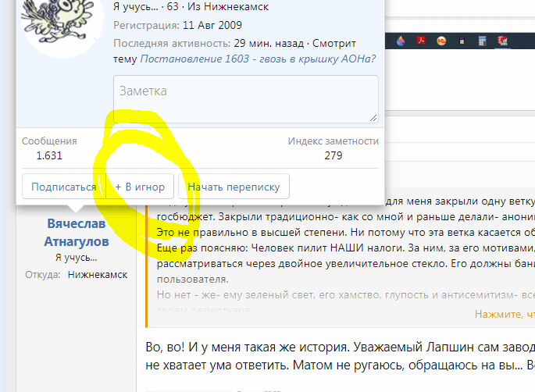Viewport: 535px width, 392px height.
Task: Click the small memory card taskbar icon
Action: click(462, 41)
